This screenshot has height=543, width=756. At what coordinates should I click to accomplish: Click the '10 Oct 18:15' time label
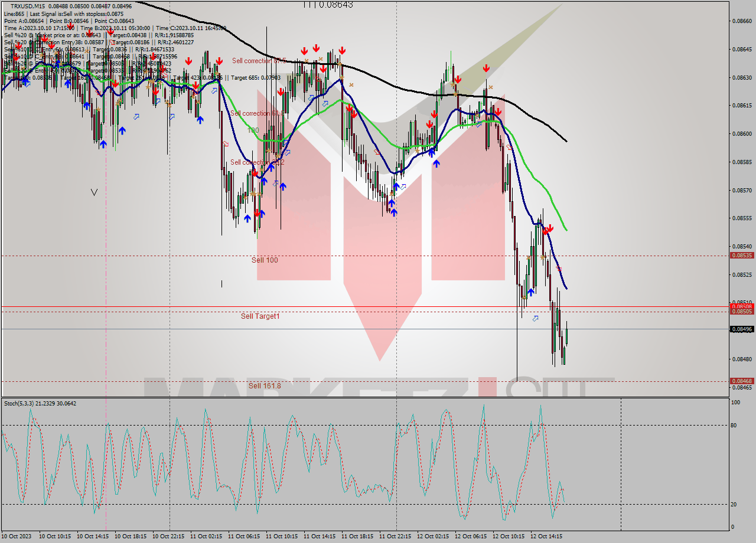click(131, 537)
